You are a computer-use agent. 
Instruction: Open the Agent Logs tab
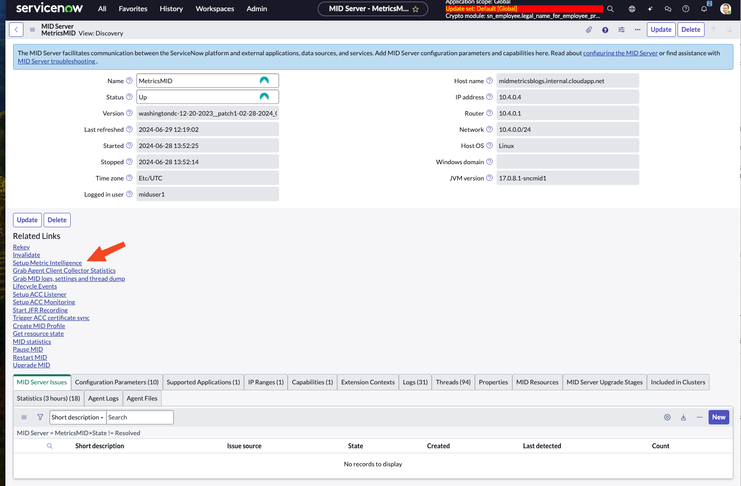coord(103,398)
